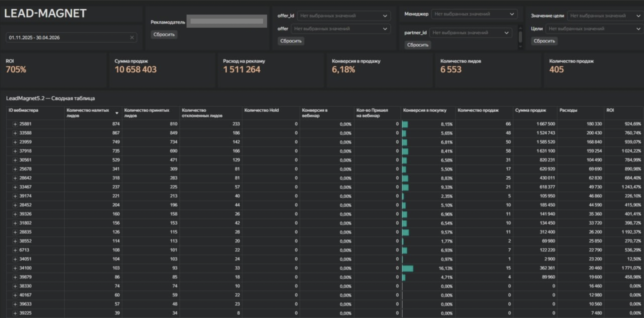Click the LEAD-MAGNET dashboard title
The image size is (644, 318).
45,13
